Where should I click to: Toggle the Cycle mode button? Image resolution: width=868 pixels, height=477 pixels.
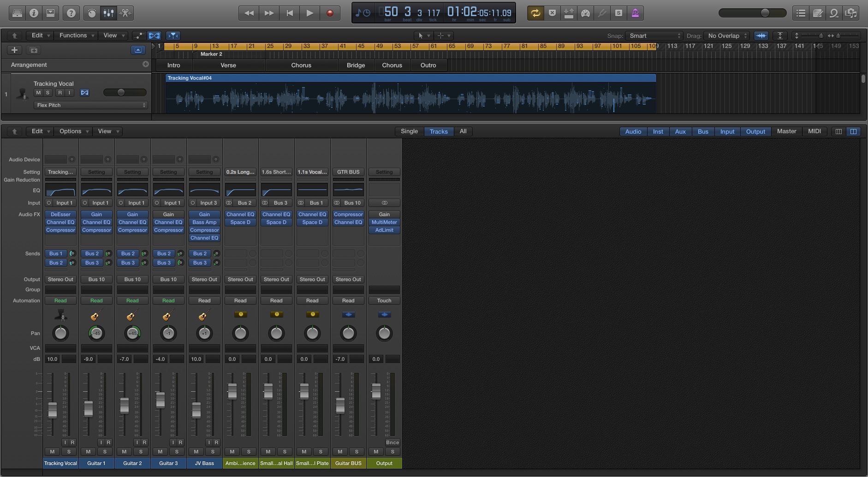pyautogui.click(x=535, y=13)
